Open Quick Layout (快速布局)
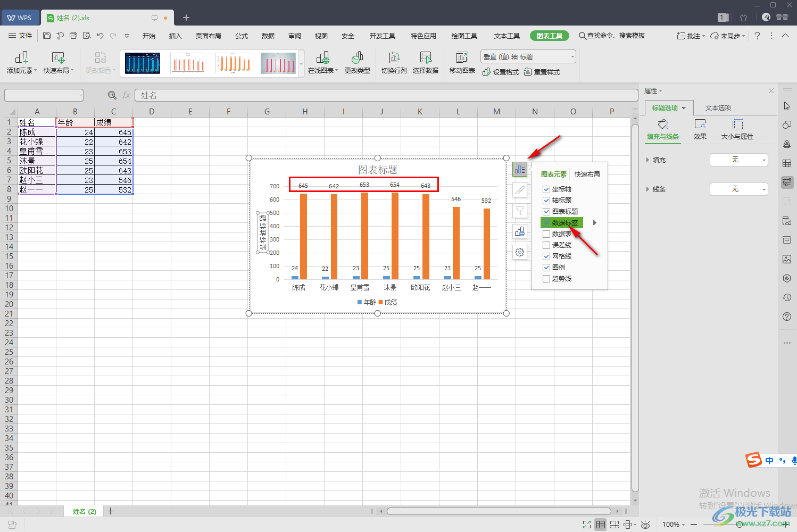The image size is (797, 532). pyautogui.click(x=59, y=62)
